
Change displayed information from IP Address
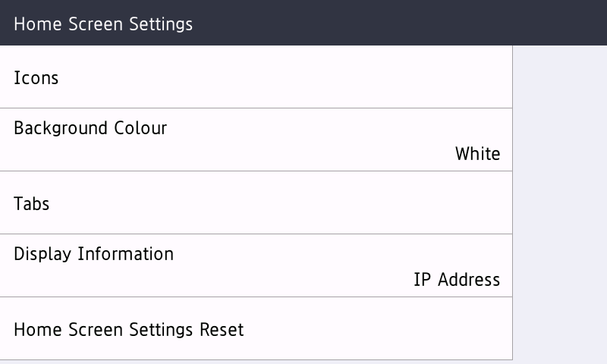256,266
